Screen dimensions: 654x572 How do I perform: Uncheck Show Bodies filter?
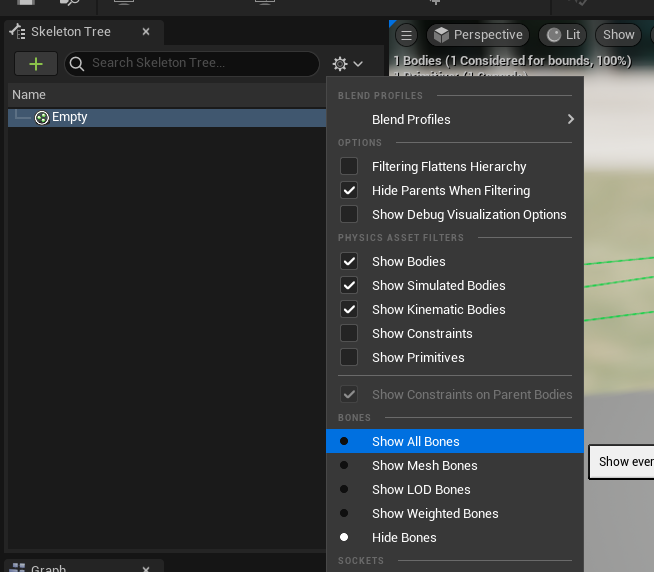[349, 261]
